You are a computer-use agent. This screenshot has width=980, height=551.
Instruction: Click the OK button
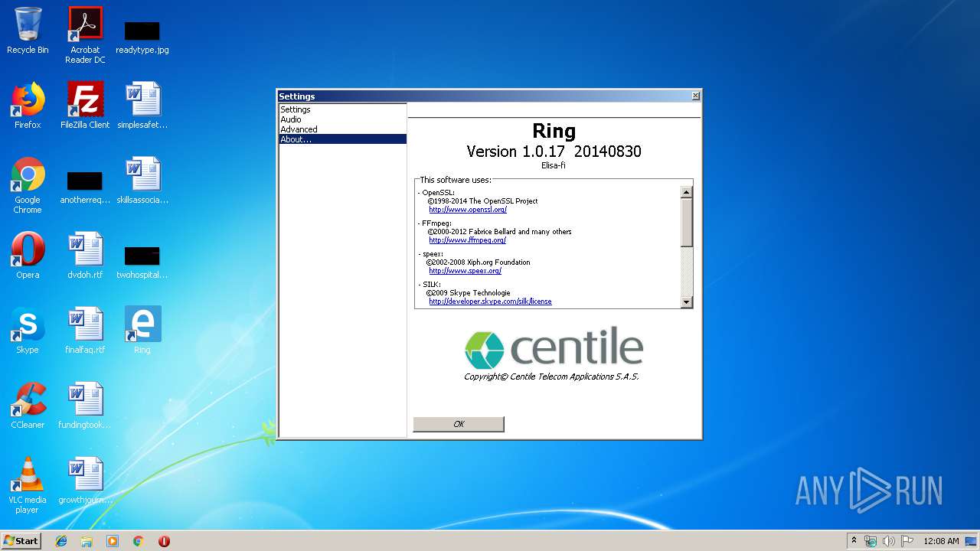pos(459,424)
